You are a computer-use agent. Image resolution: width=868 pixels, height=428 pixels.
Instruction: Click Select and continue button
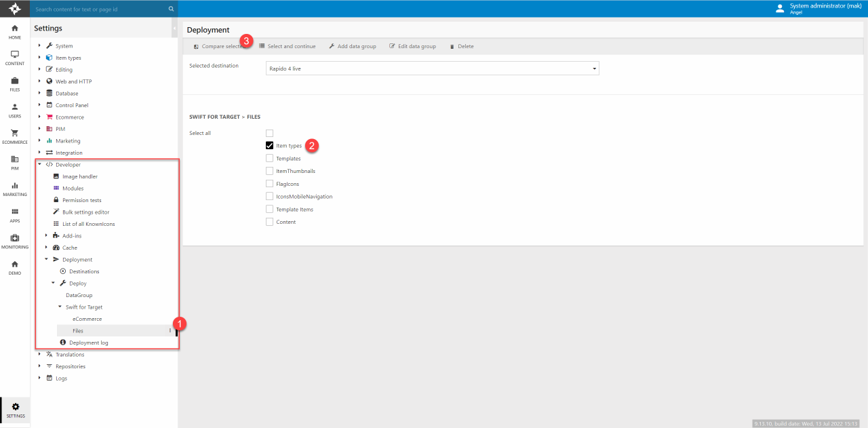[x=287, y=46]
